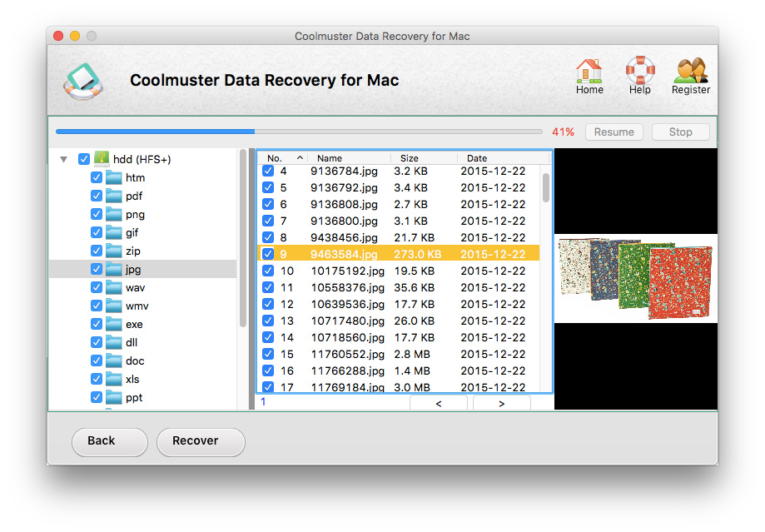765x532 pixels.
Task: Click the preview image of notebooks
Action: (x=636, y=278)
